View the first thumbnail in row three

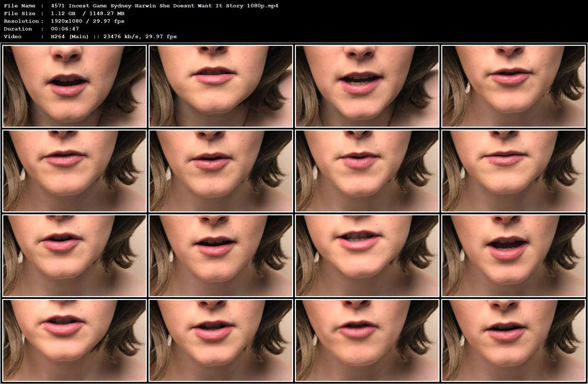click(x=74, y=256)
